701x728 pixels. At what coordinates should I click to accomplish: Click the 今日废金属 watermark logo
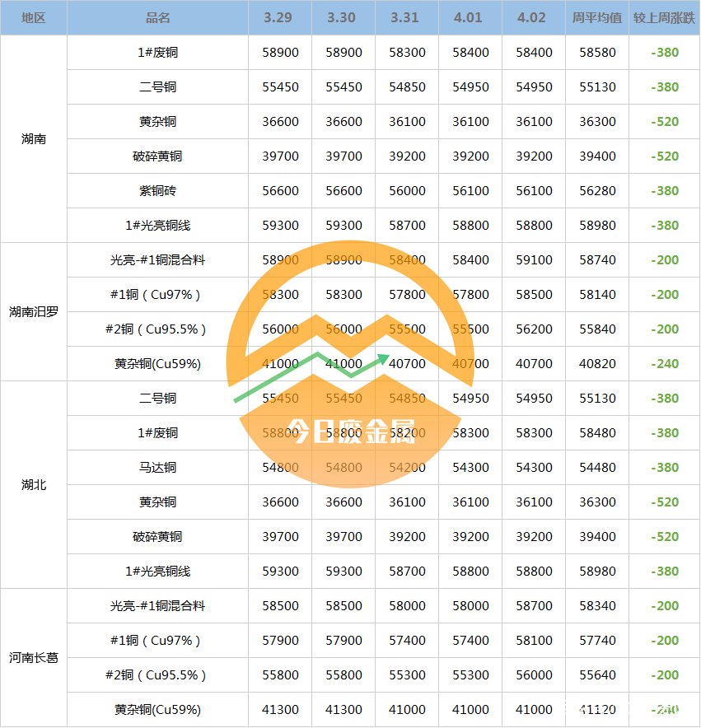pyautogui.click(x=350, y=430)
